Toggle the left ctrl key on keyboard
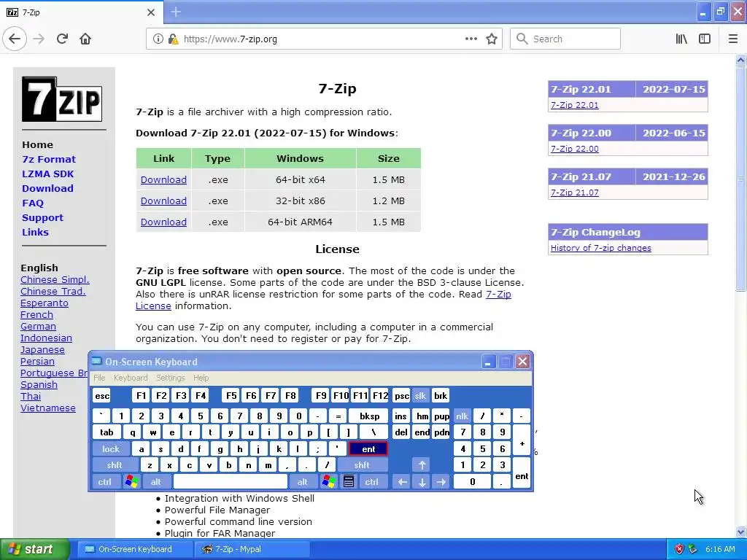The height and width of the screenshot is (560, 747). 105,481
